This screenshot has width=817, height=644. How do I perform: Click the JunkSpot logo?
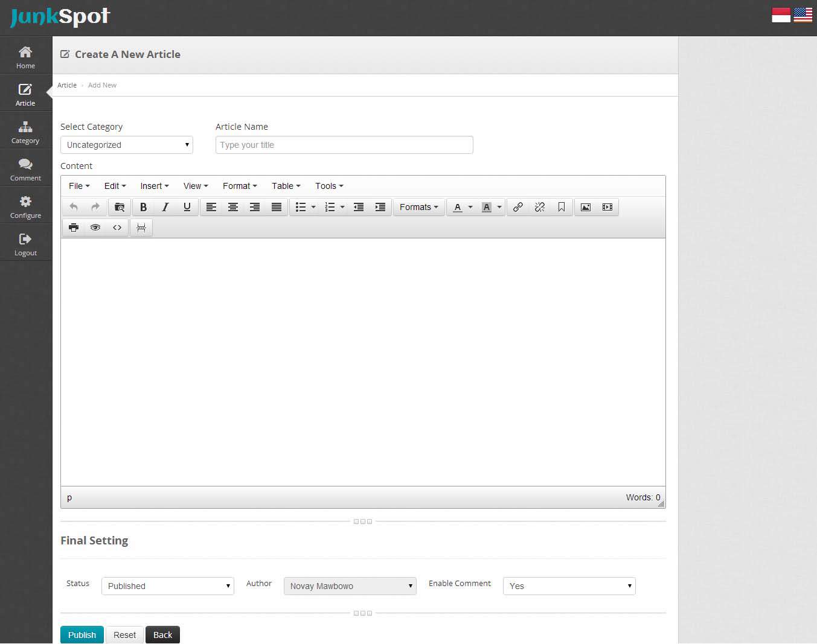coord(60,17)
